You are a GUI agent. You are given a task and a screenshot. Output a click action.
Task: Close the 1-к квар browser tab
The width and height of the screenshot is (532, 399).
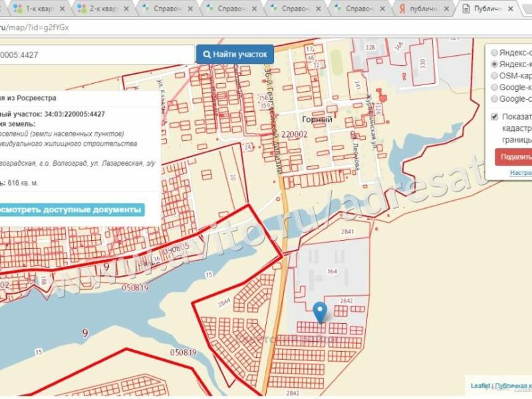click(62, 9)
